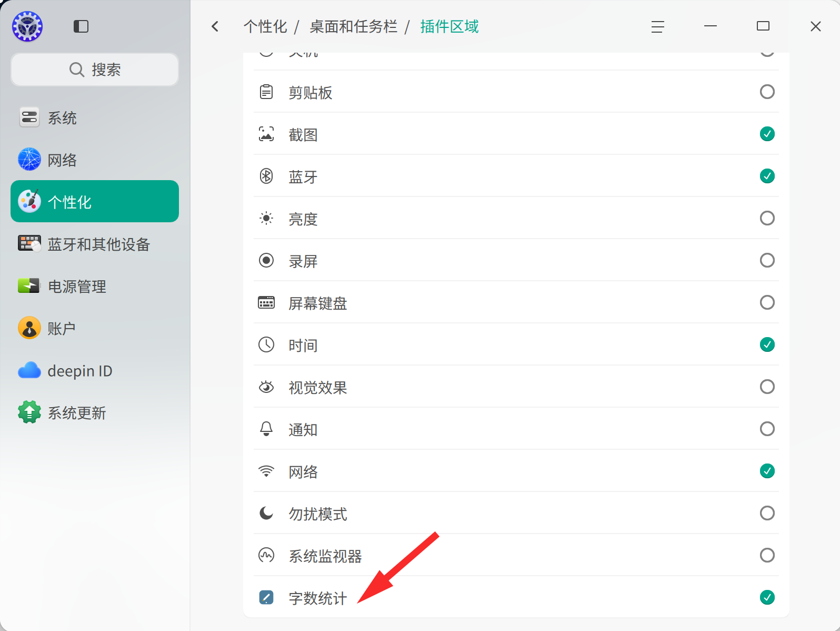Disable the 时间 plugin checkmark

(x=767, y=344)
